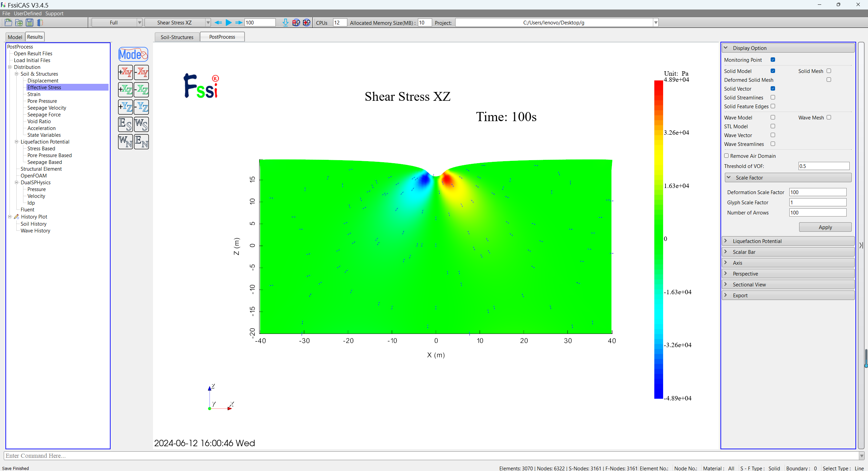
Task: Click the notebook icon in toolbar
Action: 40,23
